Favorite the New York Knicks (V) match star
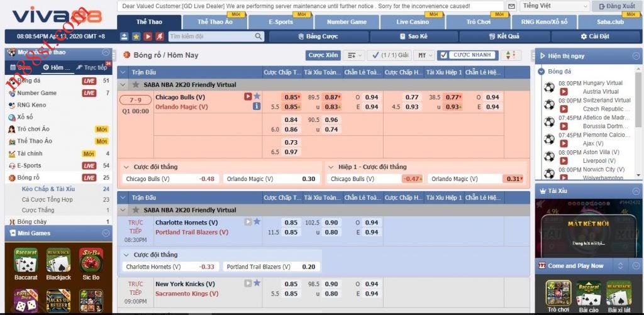Screen dimensions: 644x315 257,283
